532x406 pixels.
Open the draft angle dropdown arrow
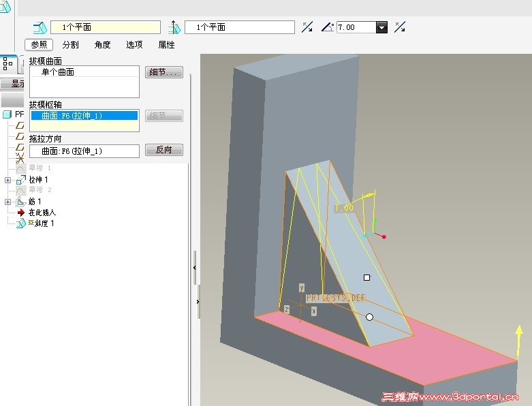[381, 27]
